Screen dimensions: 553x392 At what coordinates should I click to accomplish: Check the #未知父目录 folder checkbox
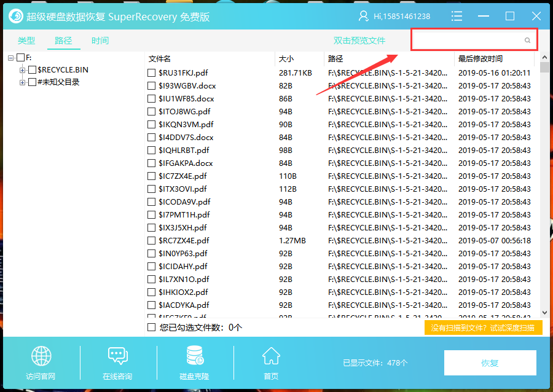coord(32,82)
